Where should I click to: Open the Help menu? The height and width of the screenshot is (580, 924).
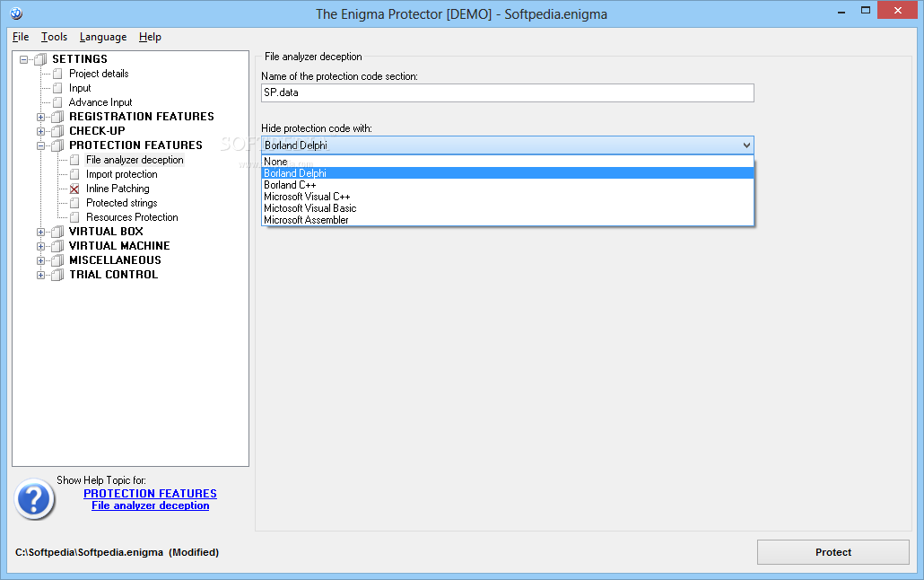(150, 37)
